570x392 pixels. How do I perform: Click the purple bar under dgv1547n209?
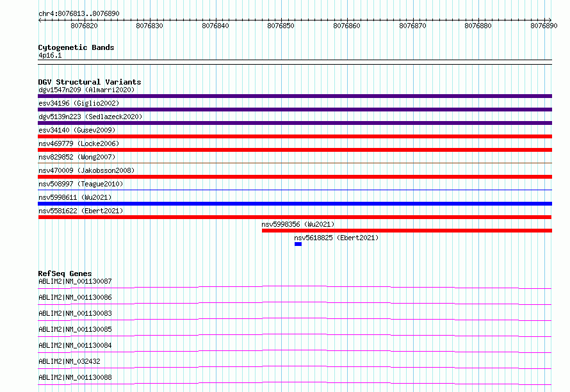point(295,96)
